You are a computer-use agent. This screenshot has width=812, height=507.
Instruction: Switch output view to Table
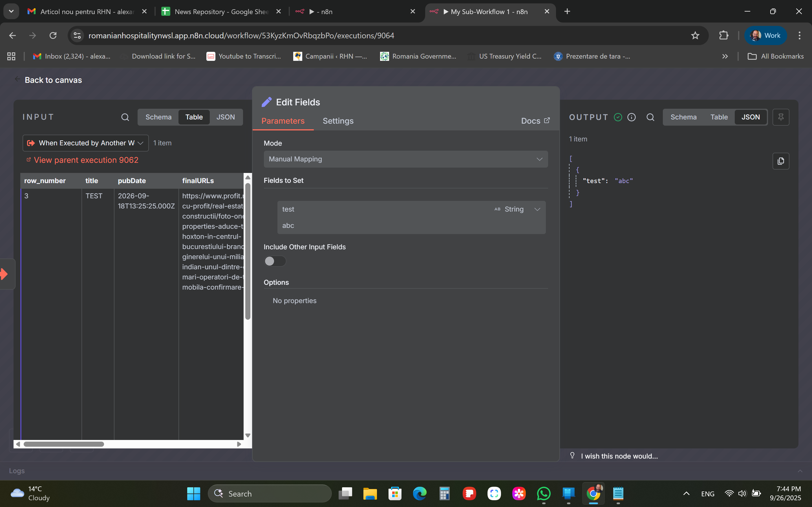tap(719, 117)
